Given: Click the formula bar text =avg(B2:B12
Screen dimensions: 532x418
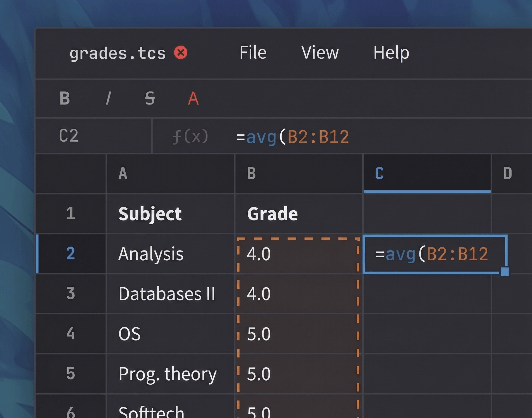Looking at the screenshot, I should click(x=293, y=137).
